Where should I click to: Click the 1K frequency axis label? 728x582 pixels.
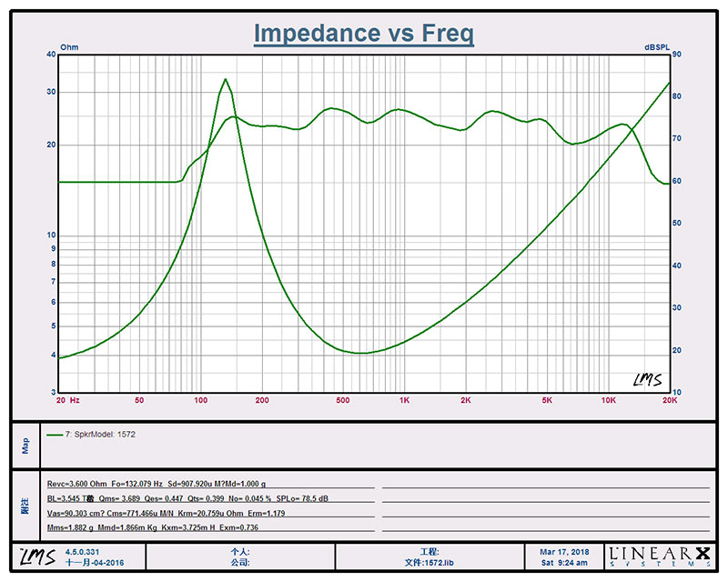click(404, 400)
